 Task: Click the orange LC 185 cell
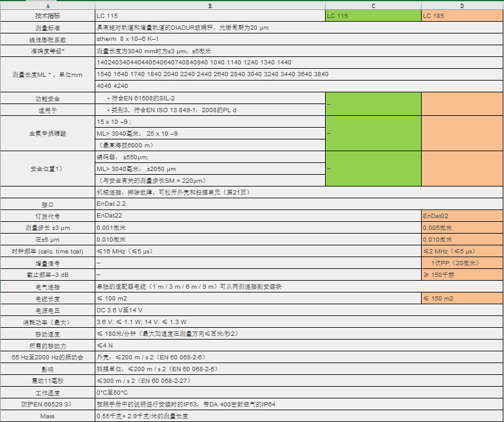pos(462,15)
